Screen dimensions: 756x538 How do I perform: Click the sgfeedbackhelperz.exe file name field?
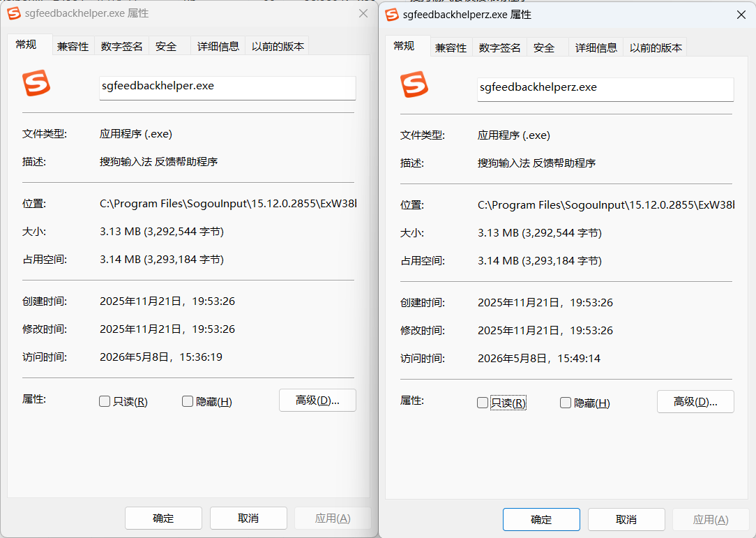[x=605, y=89]
